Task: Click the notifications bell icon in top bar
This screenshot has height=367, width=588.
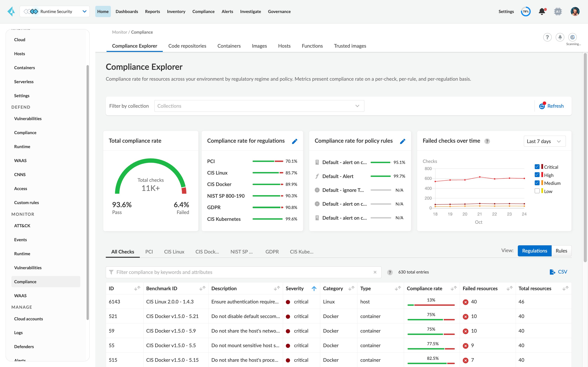Action: pos(542,11)
